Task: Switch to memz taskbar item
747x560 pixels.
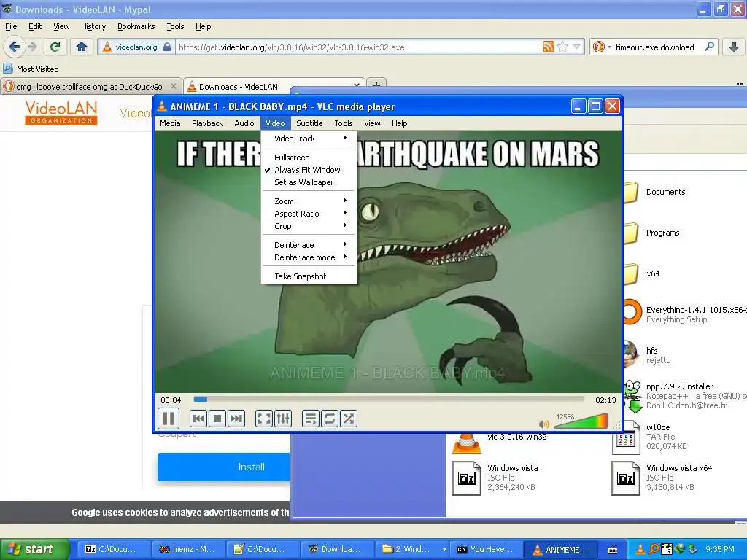Action: pos(187,549)
